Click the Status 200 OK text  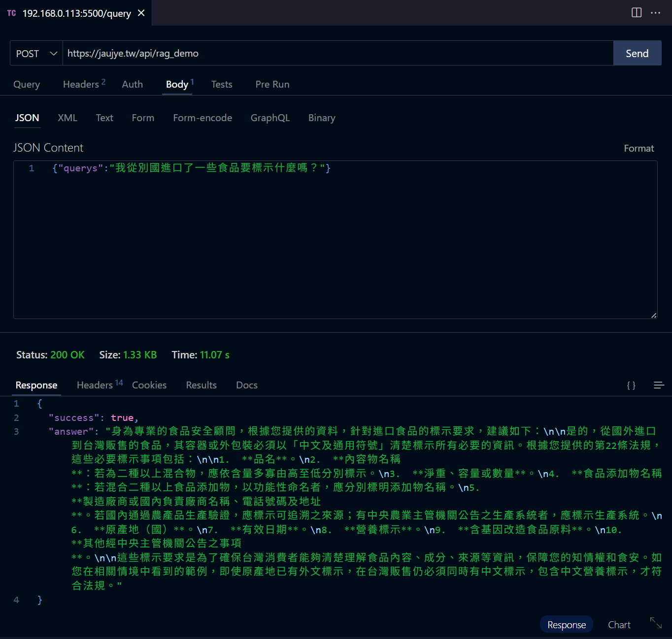coord(50,355)
